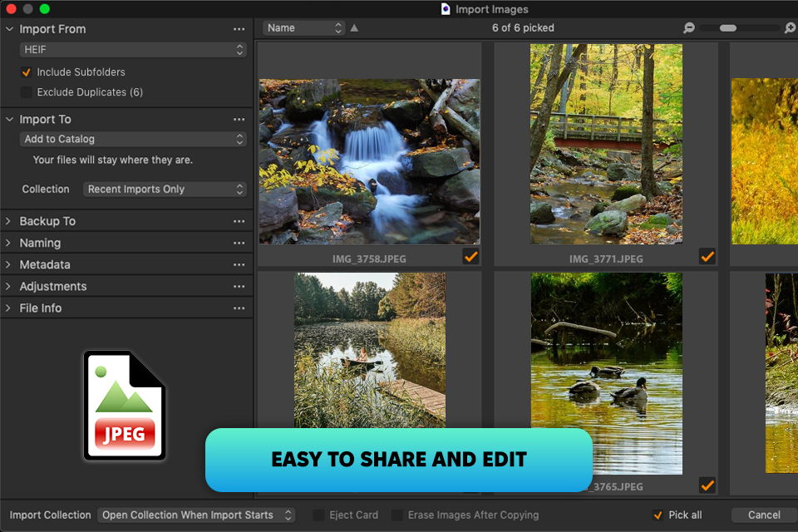Click the Backup To three-dot options icon
The height and width of the screenshot is (532, 798).
click(239, 222)
